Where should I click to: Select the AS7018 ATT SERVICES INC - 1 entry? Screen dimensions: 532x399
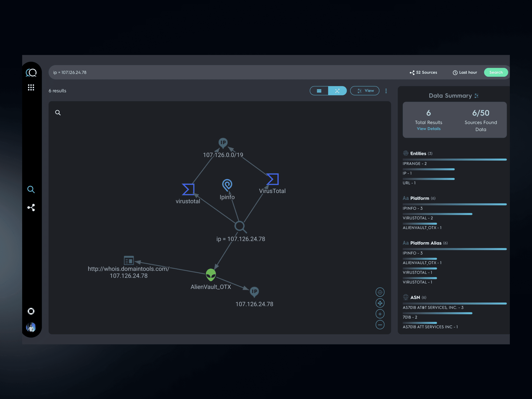(x=430, y=327)
